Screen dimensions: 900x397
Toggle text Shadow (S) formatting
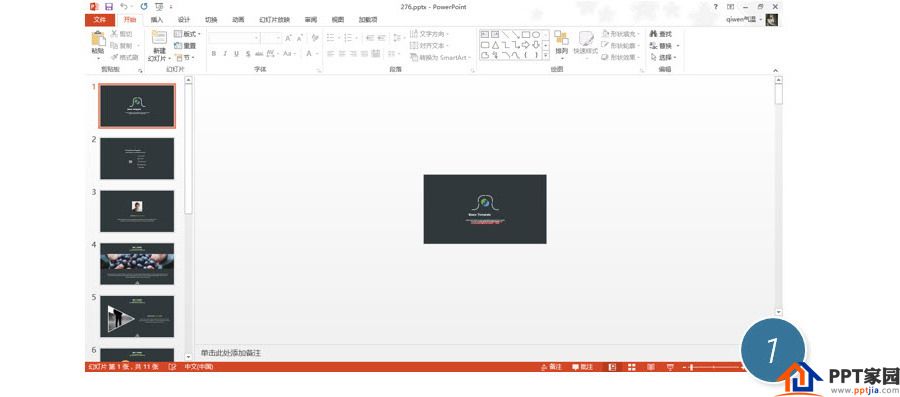[x=248, y=53]
